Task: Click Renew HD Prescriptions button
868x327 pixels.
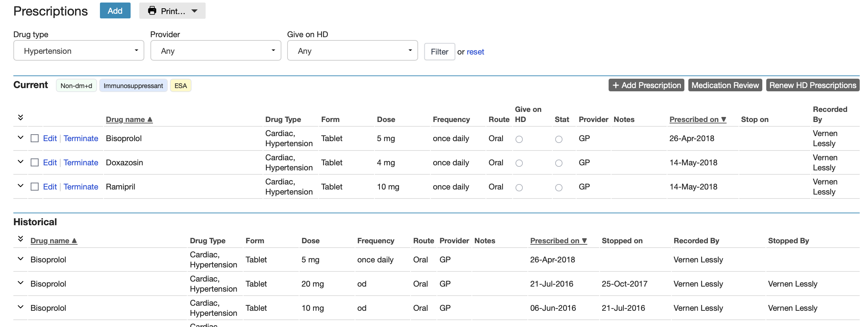Action: [x=813, y=85]
